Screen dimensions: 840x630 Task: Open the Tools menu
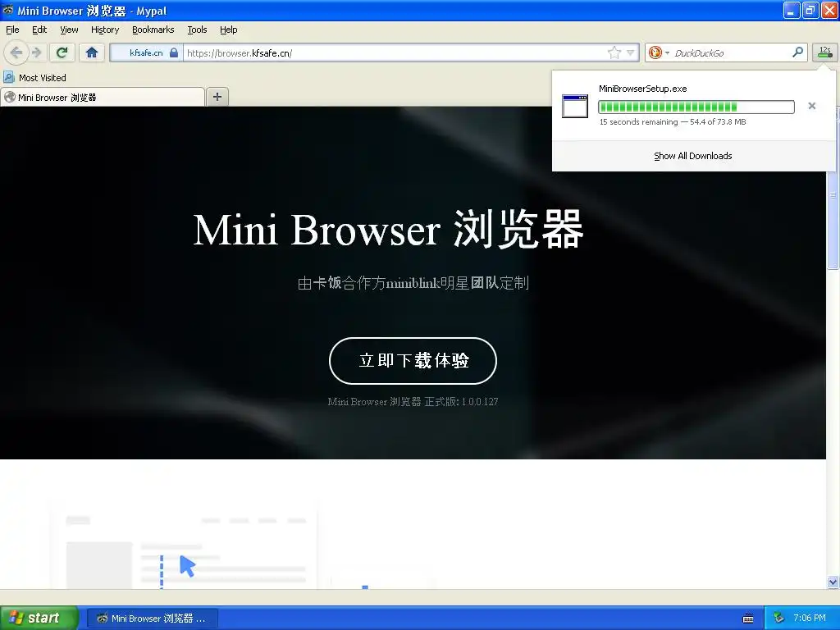[197, 30]
